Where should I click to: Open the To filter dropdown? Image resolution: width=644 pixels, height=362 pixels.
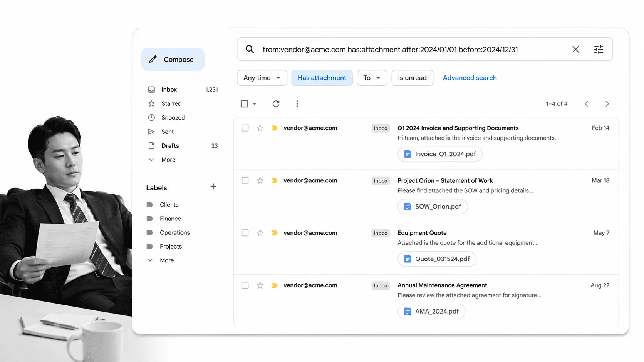[x=372, y=78]
